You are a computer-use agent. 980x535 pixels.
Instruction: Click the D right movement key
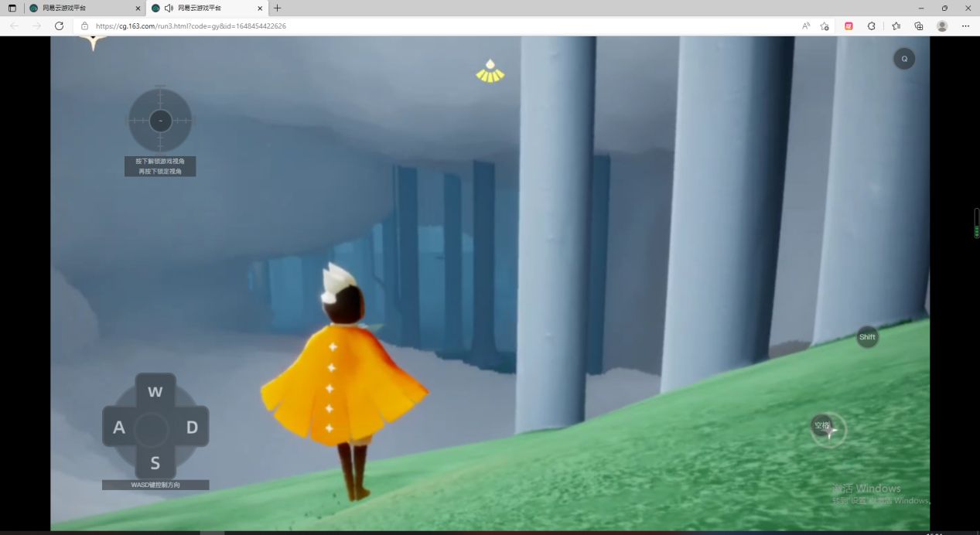point(192,428)
